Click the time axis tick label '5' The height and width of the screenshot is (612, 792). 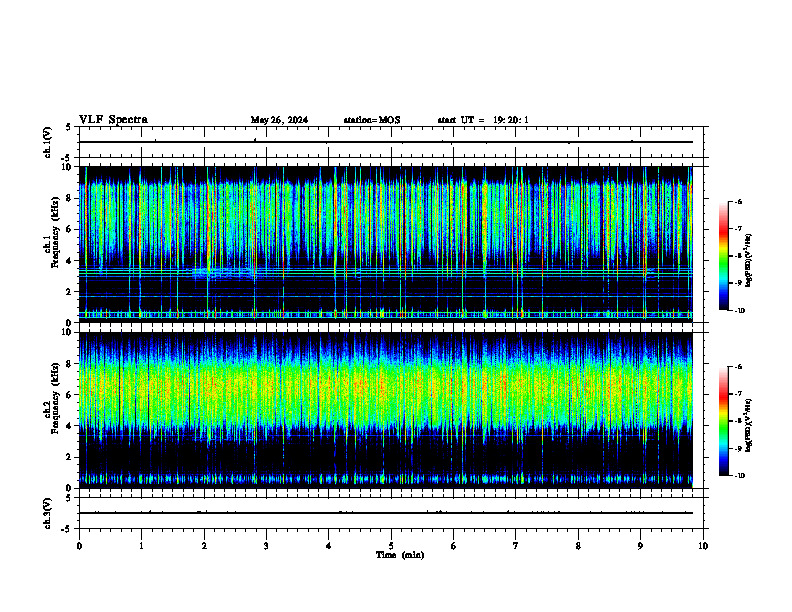(391, 546)
